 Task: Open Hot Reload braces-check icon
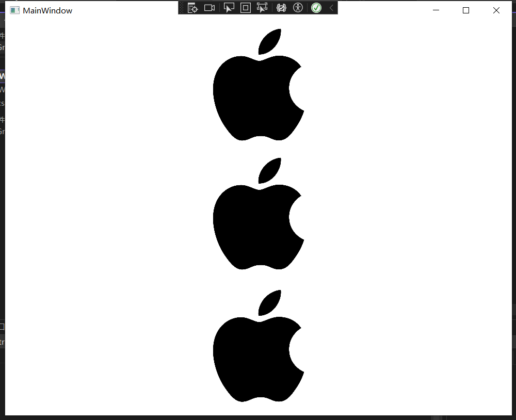(281, 8)
